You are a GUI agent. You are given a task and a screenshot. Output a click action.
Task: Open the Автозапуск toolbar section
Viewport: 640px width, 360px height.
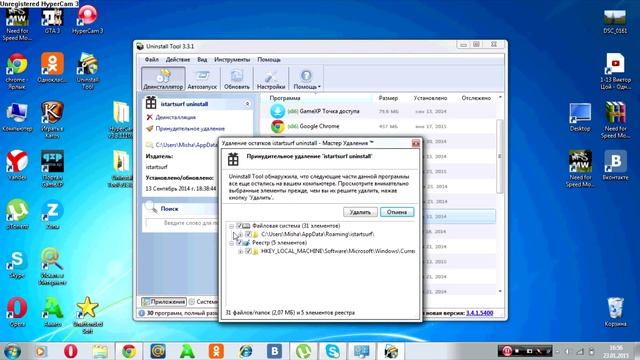202,79
